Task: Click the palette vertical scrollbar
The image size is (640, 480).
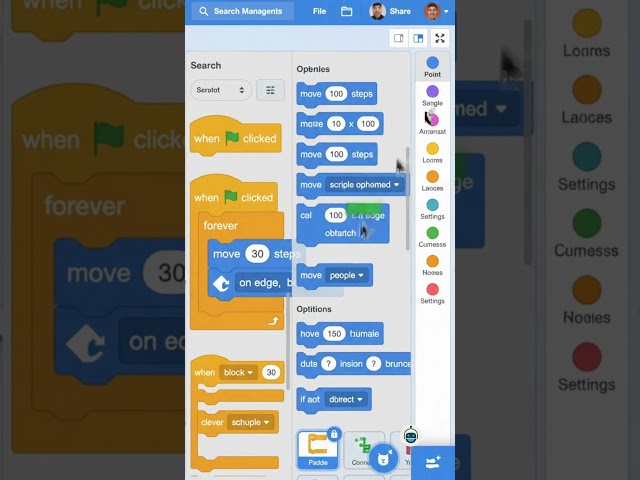Action: (407, 198)
